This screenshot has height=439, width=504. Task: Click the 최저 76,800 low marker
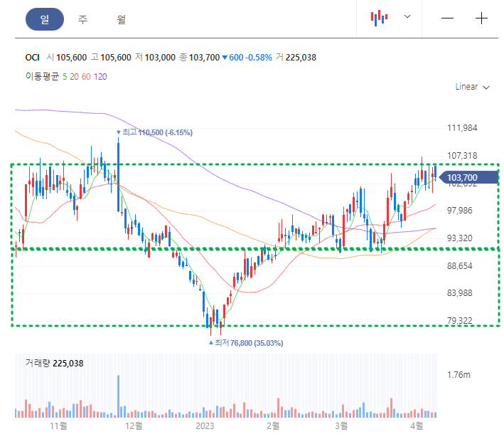[246, 343]
